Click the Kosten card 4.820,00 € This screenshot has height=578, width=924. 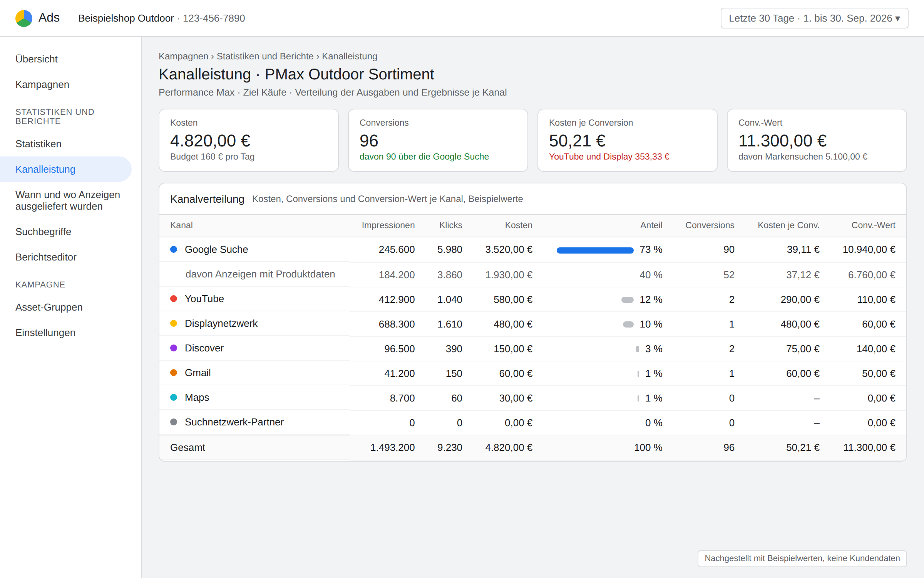click(x=249, y=140)
